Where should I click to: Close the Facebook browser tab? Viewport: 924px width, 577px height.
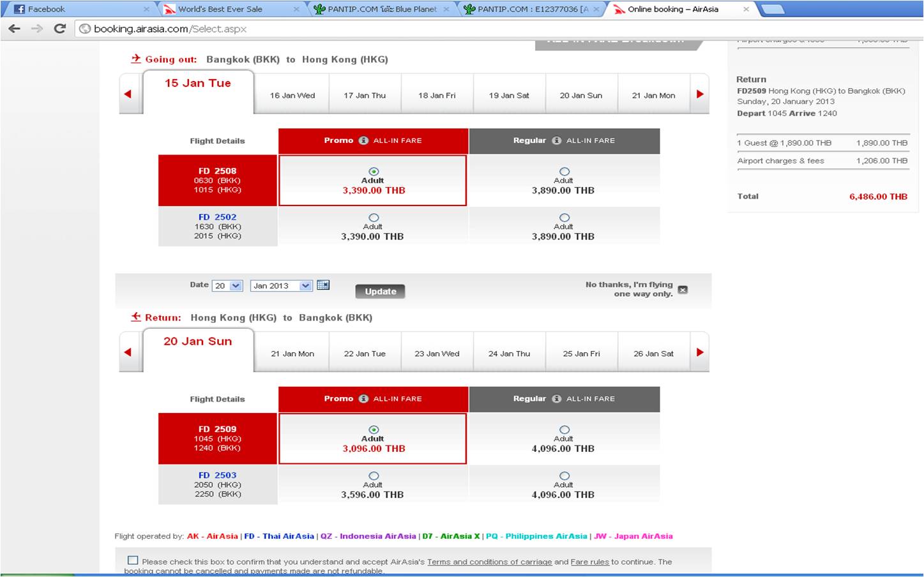[x=146, y=10]
